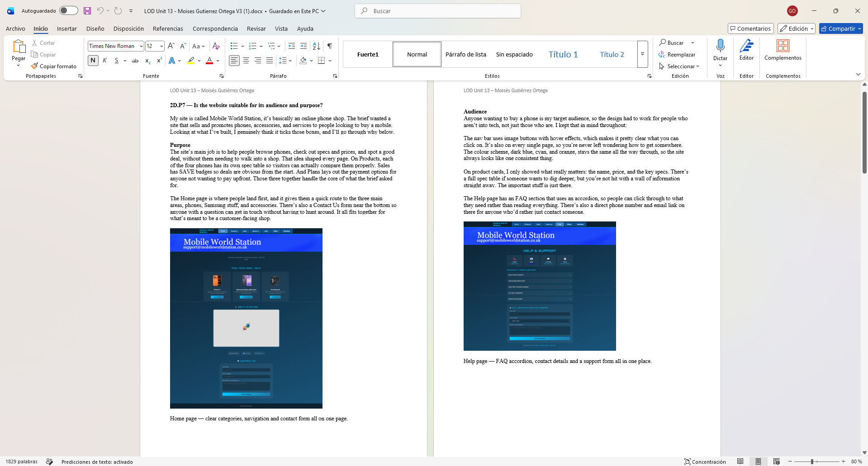868x466 pixels.
Task: Switch to Web Layout view icon
Action: [x=776, y=461]
